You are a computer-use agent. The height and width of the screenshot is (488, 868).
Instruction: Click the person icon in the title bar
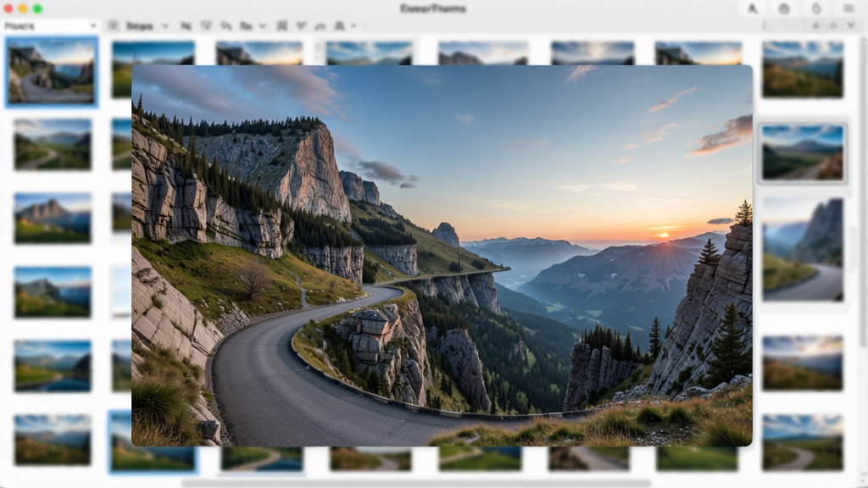[753, 8]
